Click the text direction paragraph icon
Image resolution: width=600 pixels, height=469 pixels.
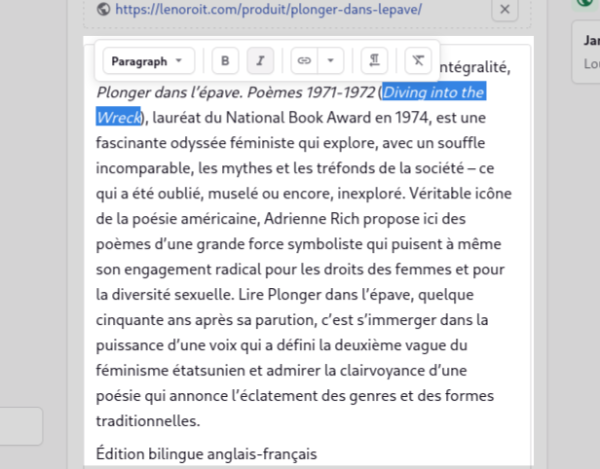tap(374, 61)
